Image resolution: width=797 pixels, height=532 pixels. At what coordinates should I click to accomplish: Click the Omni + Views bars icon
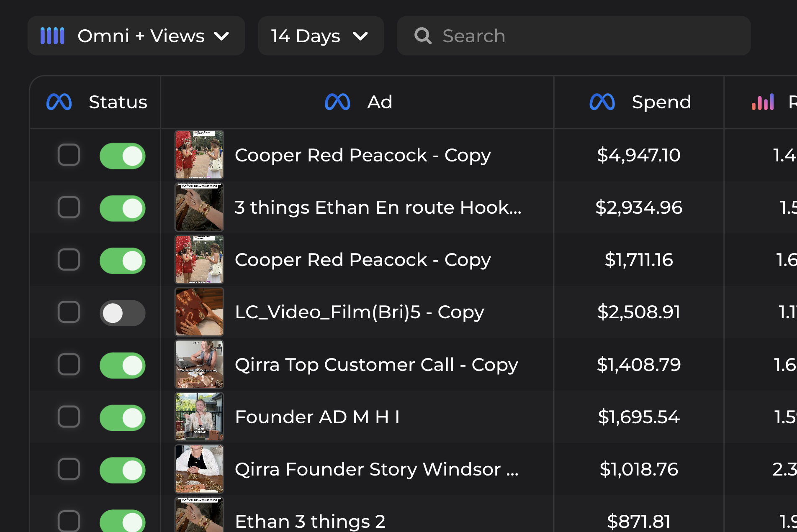click(x=52, y=36)
